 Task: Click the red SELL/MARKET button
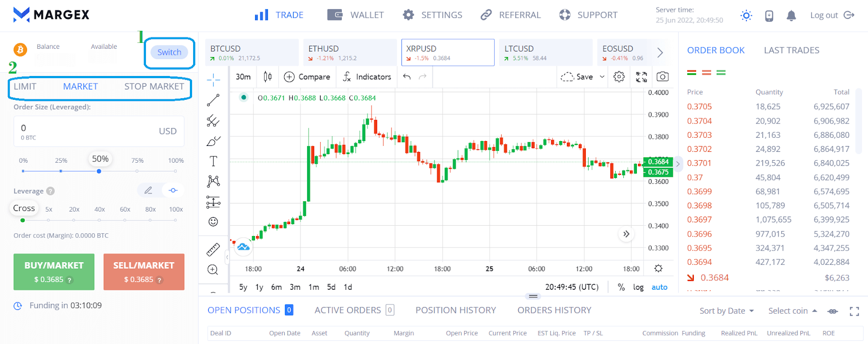tap(144, 272)
